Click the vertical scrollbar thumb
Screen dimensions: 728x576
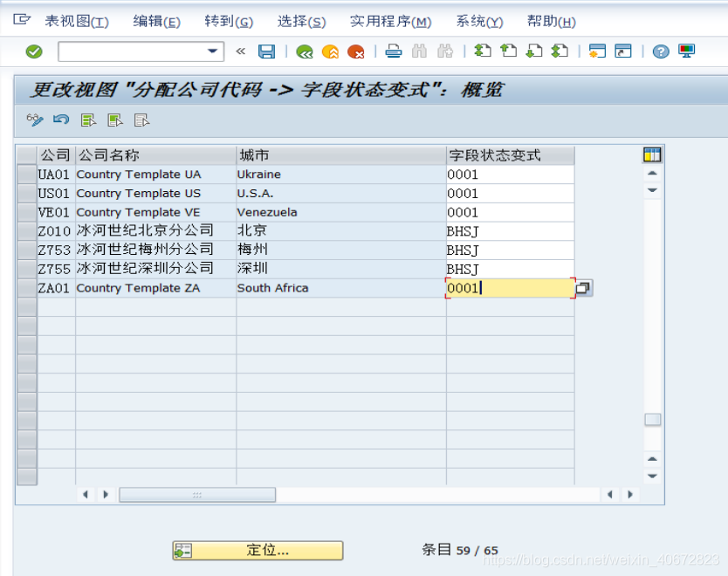[x=652, y=420]
